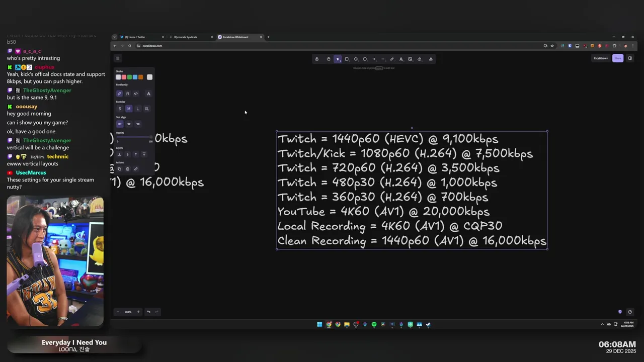Select the Hand pan tool
This screenshot has width=644, height=362.
click(x=329, y=59)
